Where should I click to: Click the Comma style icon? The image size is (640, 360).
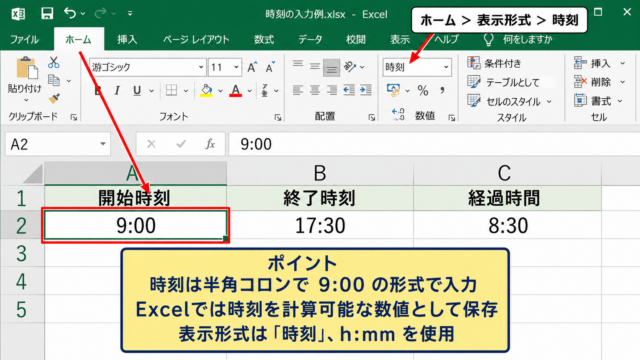[442, 90]
